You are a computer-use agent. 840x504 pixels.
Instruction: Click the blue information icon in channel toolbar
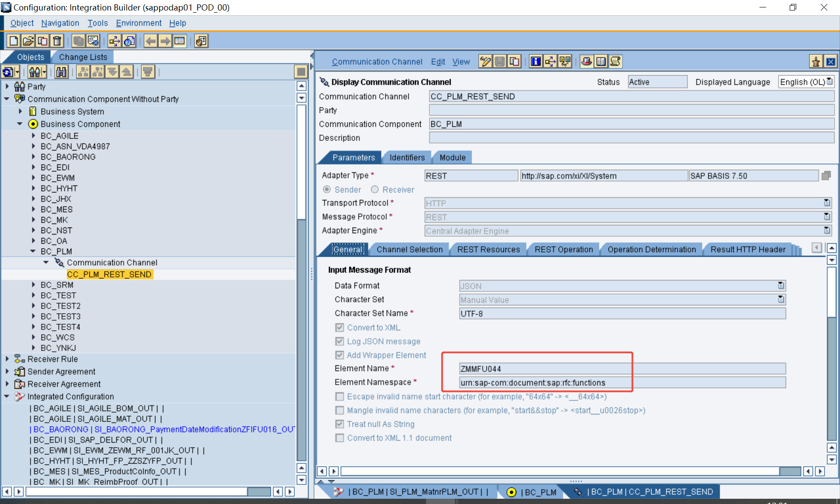pyautogui.click(x=535, y=62)
